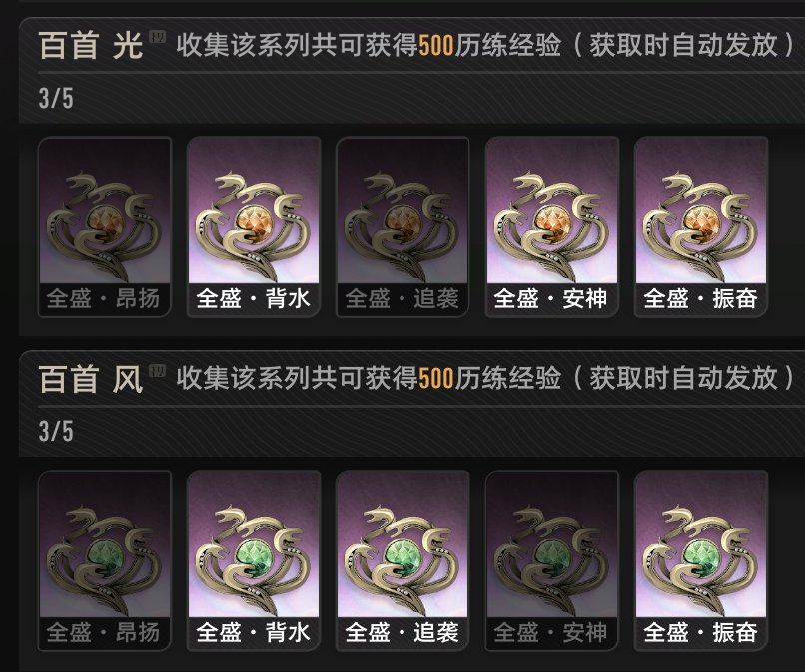Image resolution: width=805 pixels, height=672 pixels.
Task: Click the 3/5 progress under 百首 光
Action: pos(56,98)
